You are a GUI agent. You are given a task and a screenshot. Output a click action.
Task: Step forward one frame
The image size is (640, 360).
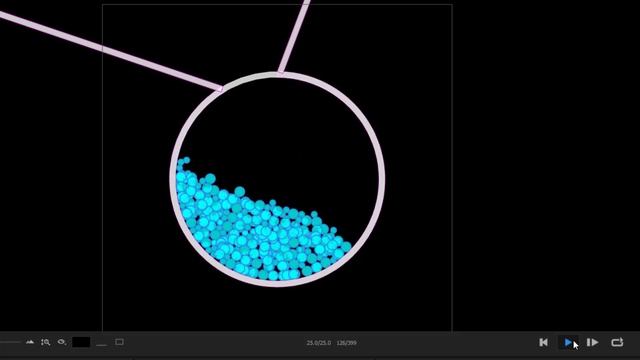pyautogui.click(x=592, y=342)
